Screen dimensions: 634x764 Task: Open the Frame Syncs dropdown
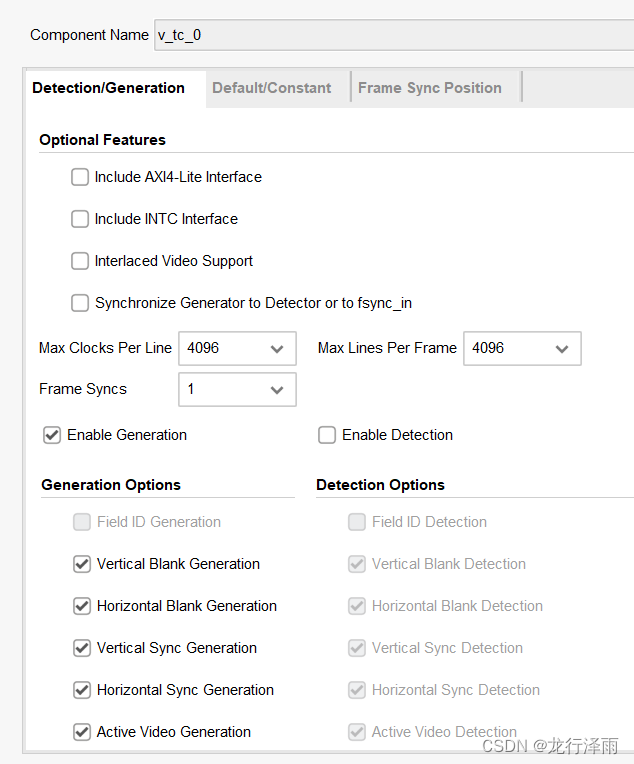pos(237,389)
